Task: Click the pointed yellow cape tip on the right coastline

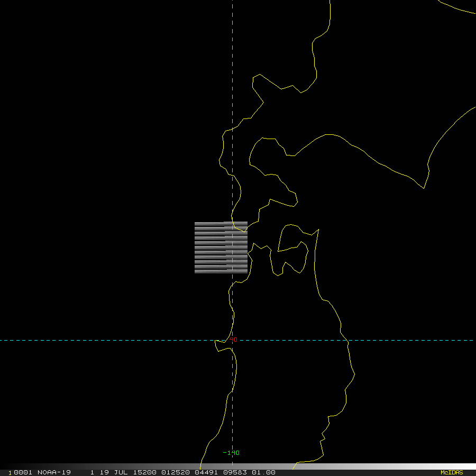Action: point(424,188)
